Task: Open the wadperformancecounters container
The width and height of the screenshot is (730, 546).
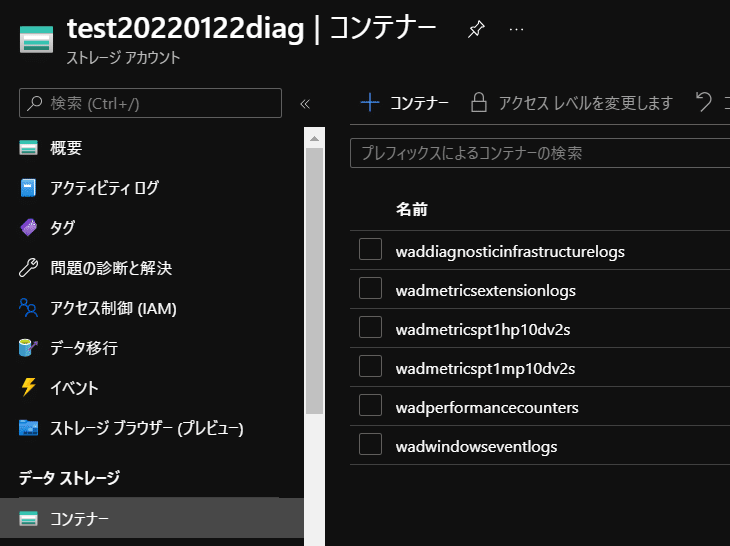Action: tap(487, 408)
